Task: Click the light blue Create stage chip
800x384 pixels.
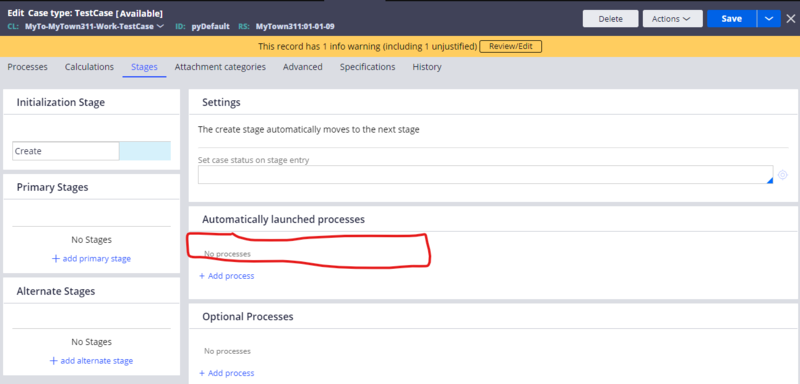Action: [145, 151]
